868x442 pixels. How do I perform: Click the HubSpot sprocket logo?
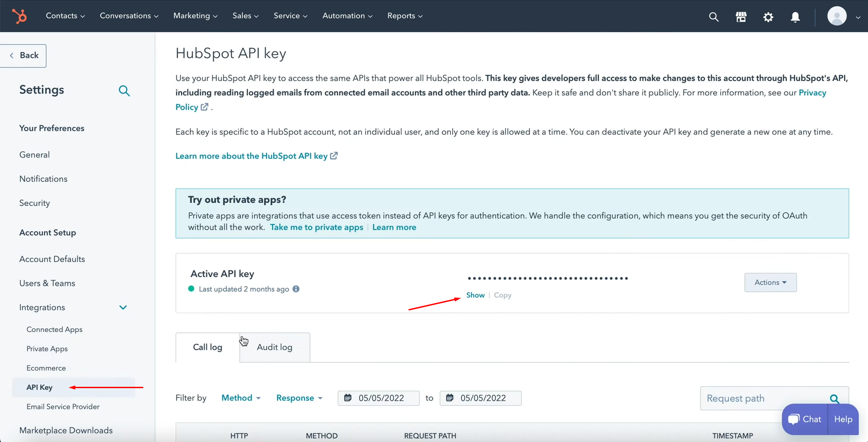(x=19, y=16)
